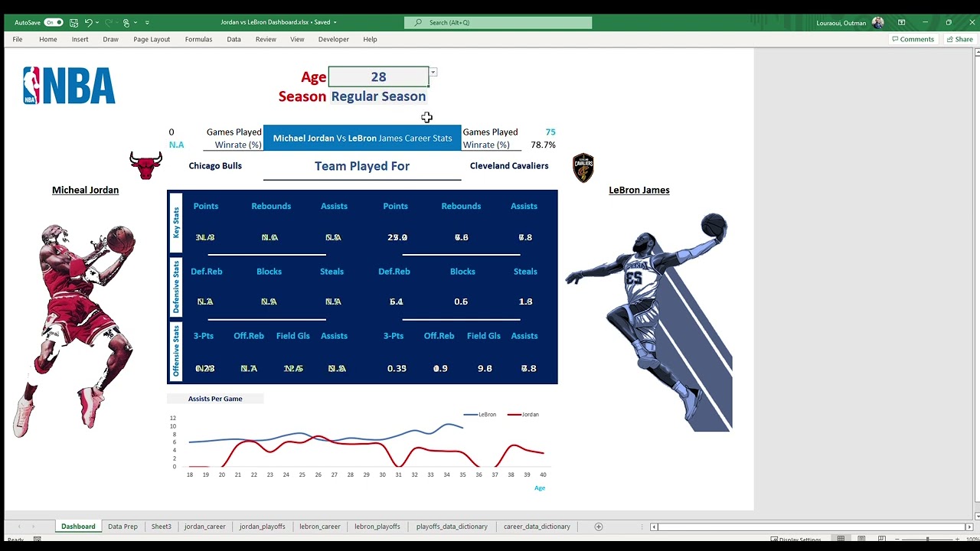Switch to the playoffs_data_dictionary sheet tab
Screen dimensions: 980x551
[452, 527]
